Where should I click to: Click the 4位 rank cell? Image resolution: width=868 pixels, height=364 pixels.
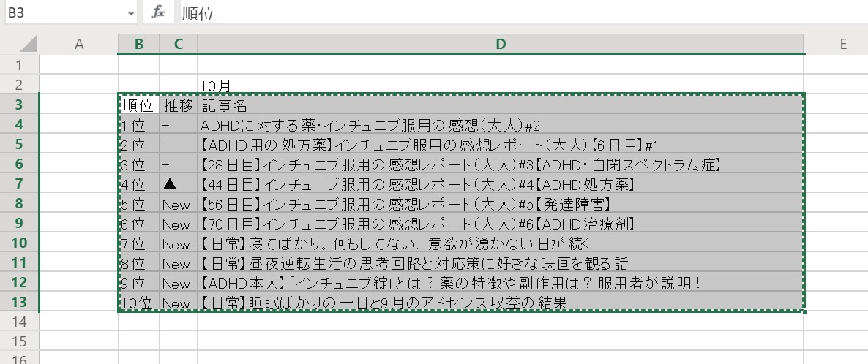tap(139, 183)
